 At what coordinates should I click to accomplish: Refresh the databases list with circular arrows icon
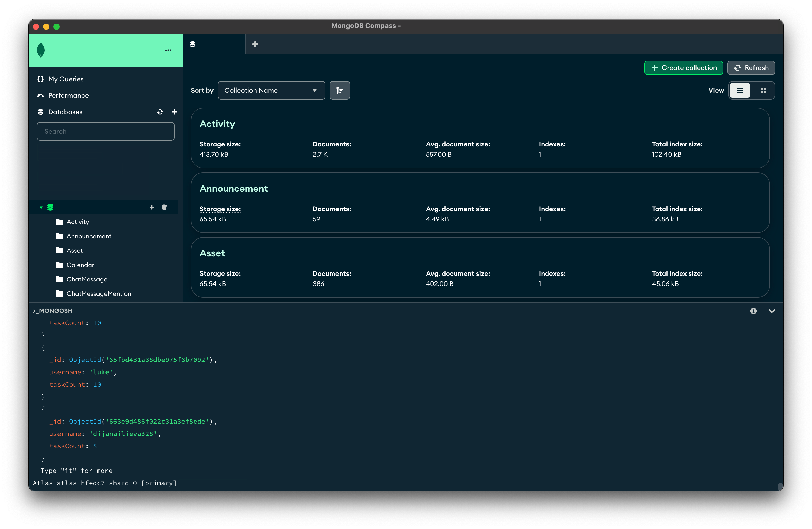(x=160, y=112)
